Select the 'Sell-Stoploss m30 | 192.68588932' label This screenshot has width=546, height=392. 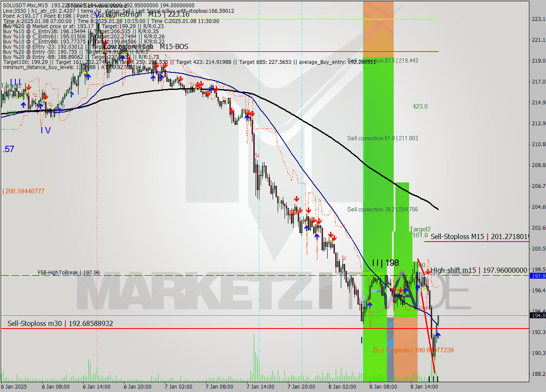click(x=60, y=323)
